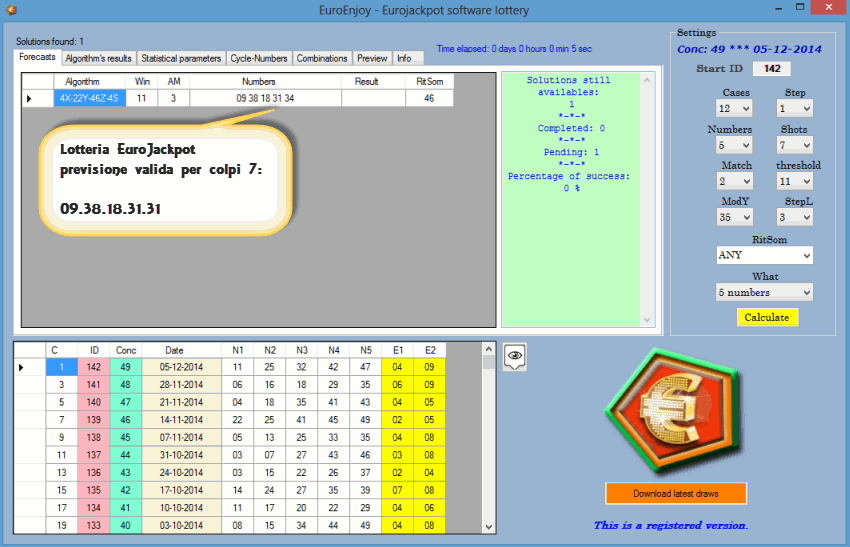850x547 pixels.
Task: Click the yellow Calculate button
Action: (767, 317)
